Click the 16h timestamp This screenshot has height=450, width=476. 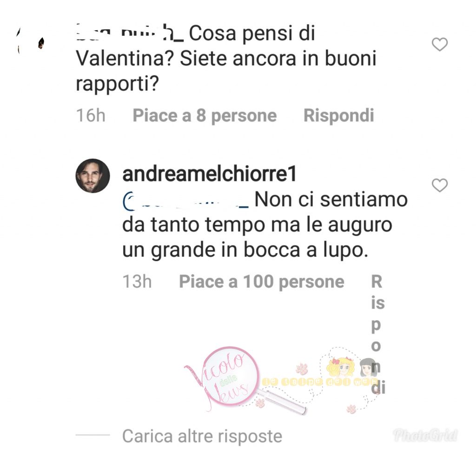pyautogui.click(x=91, y=115)
